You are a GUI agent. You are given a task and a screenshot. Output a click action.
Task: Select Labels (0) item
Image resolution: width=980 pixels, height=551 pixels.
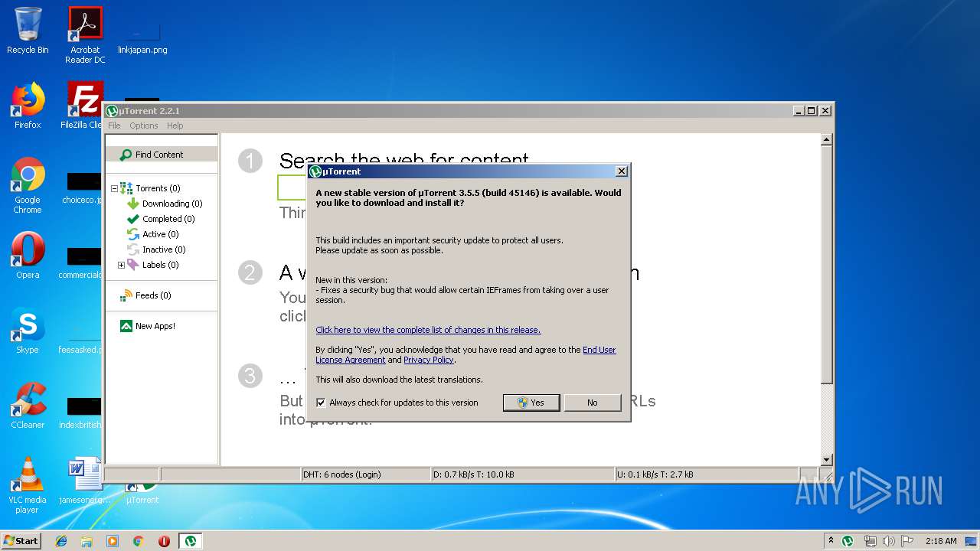pyautogui.click(x=160, y=265)
